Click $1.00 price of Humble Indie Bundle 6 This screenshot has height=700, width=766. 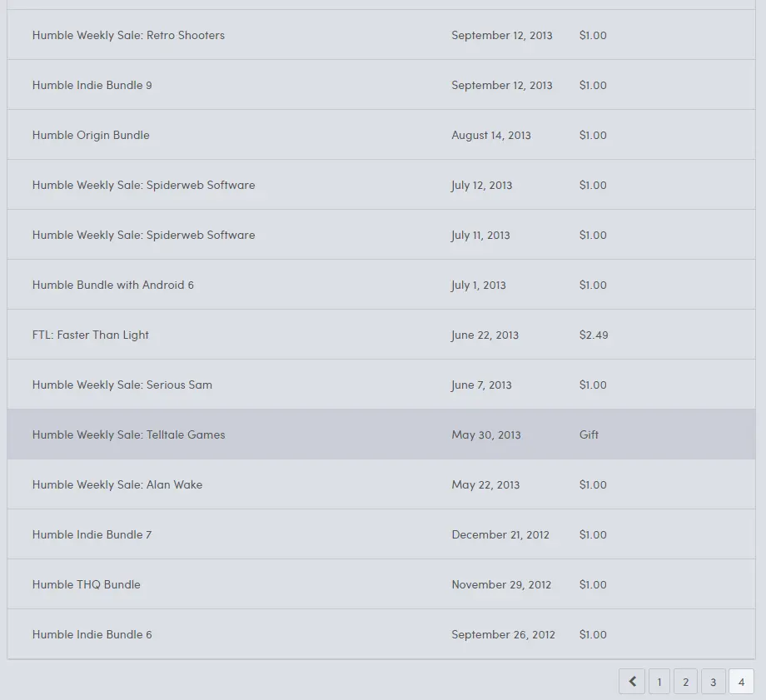[593, 634]
